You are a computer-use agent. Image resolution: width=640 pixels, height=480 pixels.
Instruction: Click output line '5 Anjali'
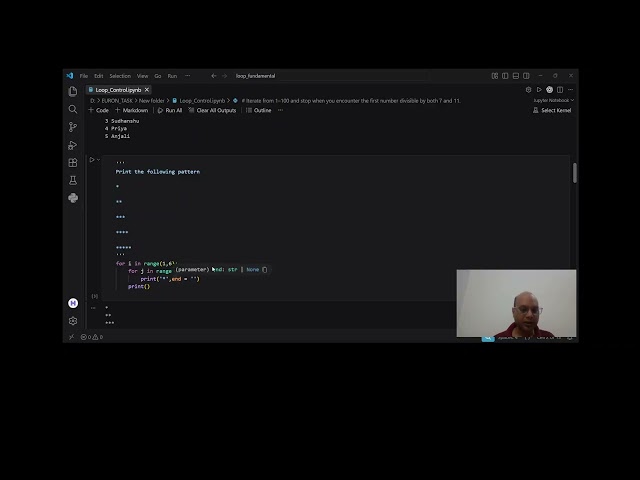click(118, 136)
